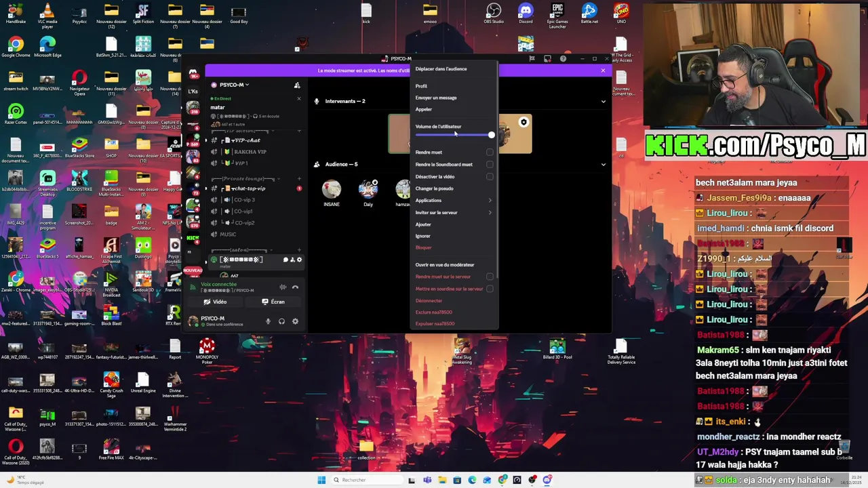Open Discord direct messages home icon
868x488 pixels.
click(193, 73)
